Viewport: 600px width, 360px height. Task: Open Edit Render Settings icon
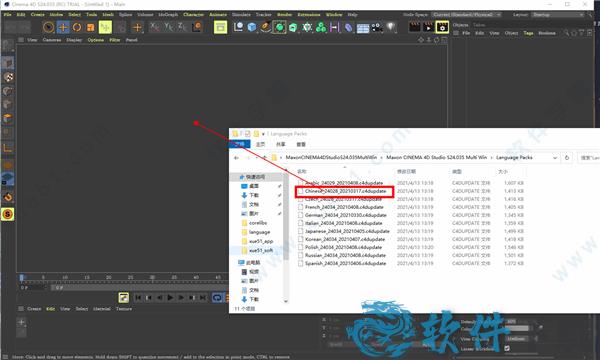pos(442,27)
